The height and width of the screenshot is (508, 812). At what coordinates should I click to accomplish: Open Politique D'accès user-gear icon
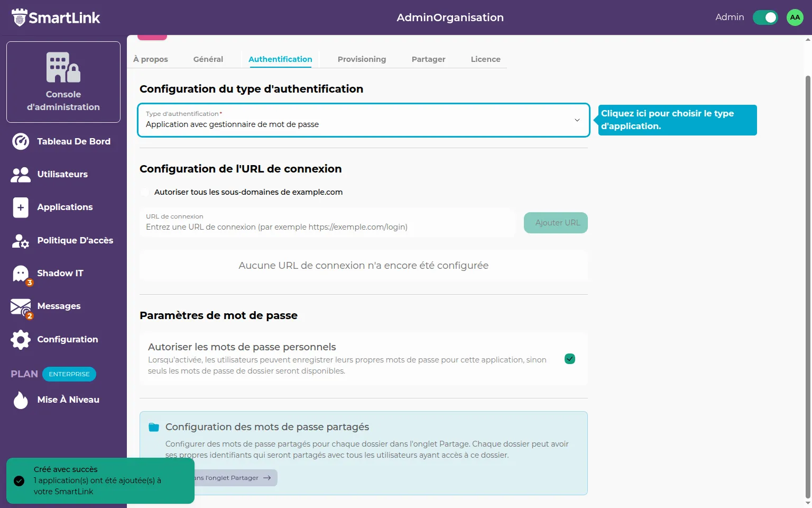tap(21, 241)
